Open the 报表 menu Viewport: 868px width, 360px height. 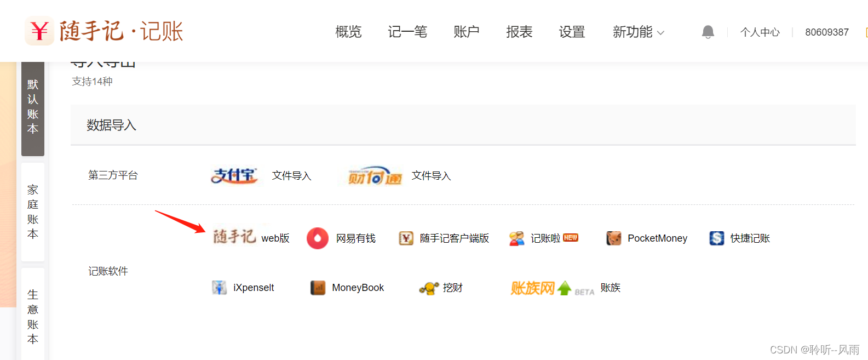tap(519, 32)
